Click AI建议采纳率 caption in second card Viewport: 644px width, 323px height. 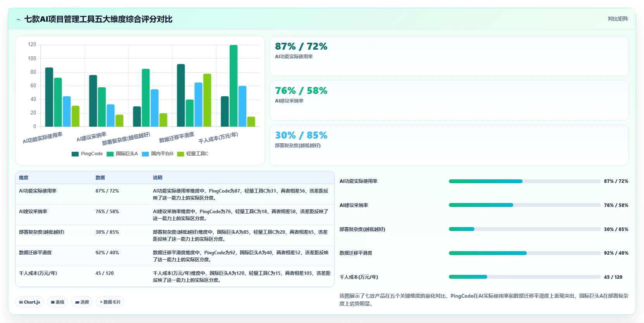tap(289, 101)
